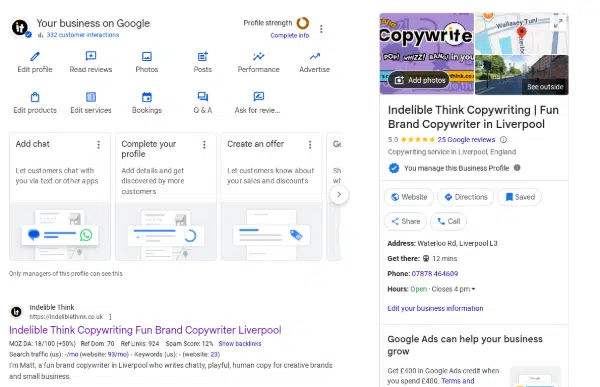Open 332 customer interactions link
600x387 pixels.
[x=83, y=35]
